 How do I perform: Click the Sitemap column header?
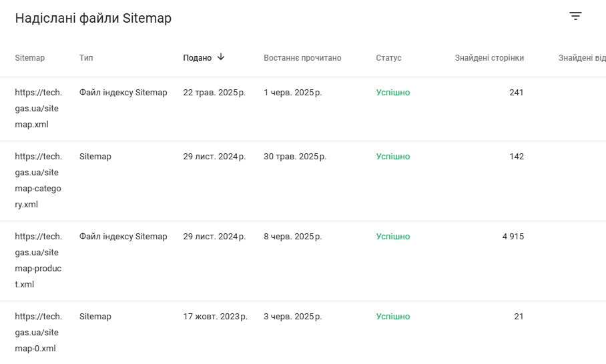click(30, 58)
